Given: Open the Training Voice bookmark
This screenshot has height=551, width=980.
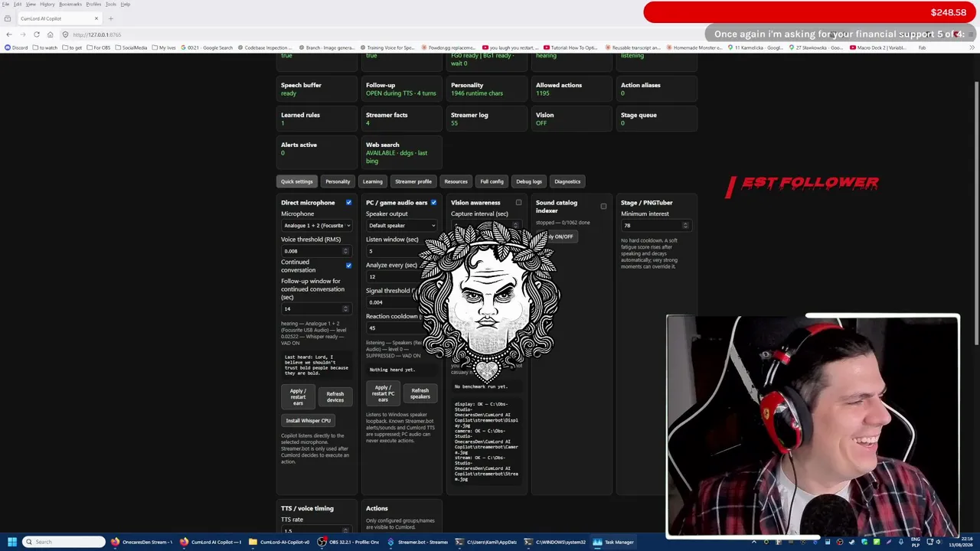Looking at the screenshot, I should click(387, 47).
